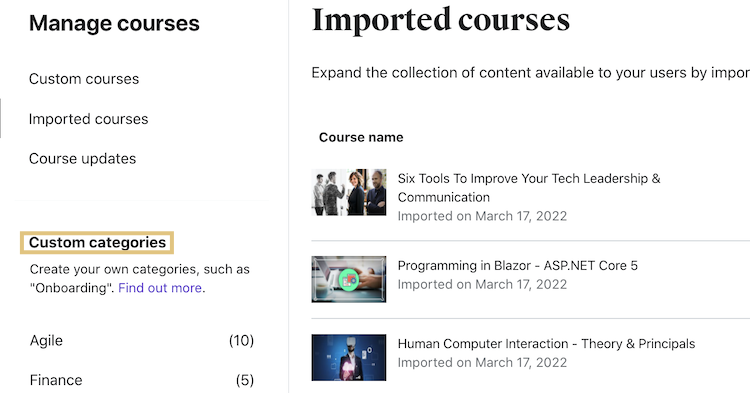Click the Course name column header
Viewport: 750px width, 393px height.
click(361, 137)
